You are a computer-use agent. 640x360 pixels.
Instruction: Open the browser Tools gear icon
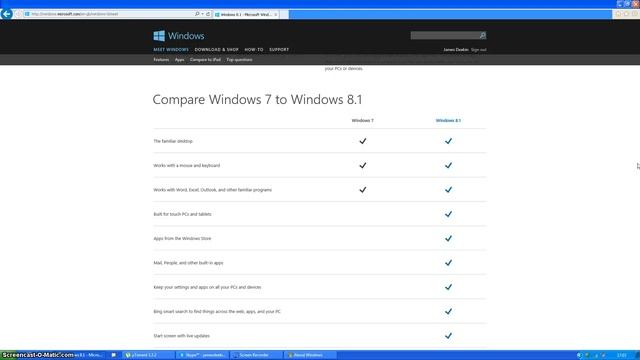(635, 14)
